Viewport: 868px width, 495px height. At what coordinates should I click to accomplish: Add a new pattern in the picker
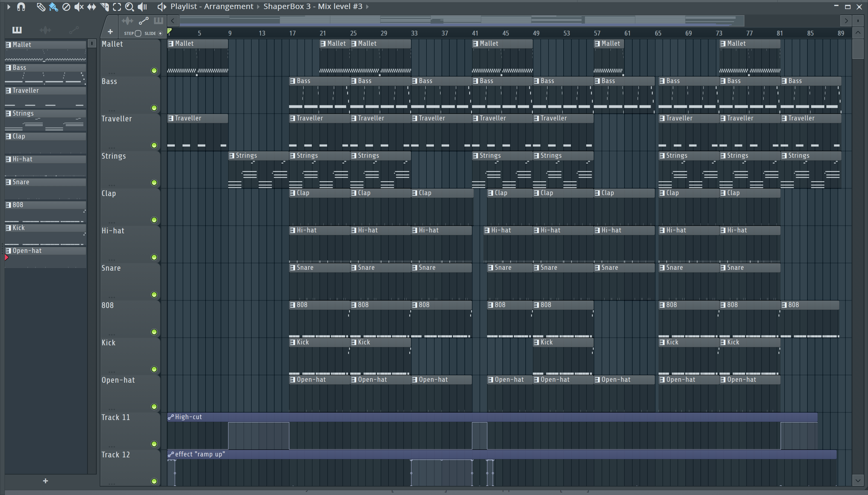click(45, 481)
